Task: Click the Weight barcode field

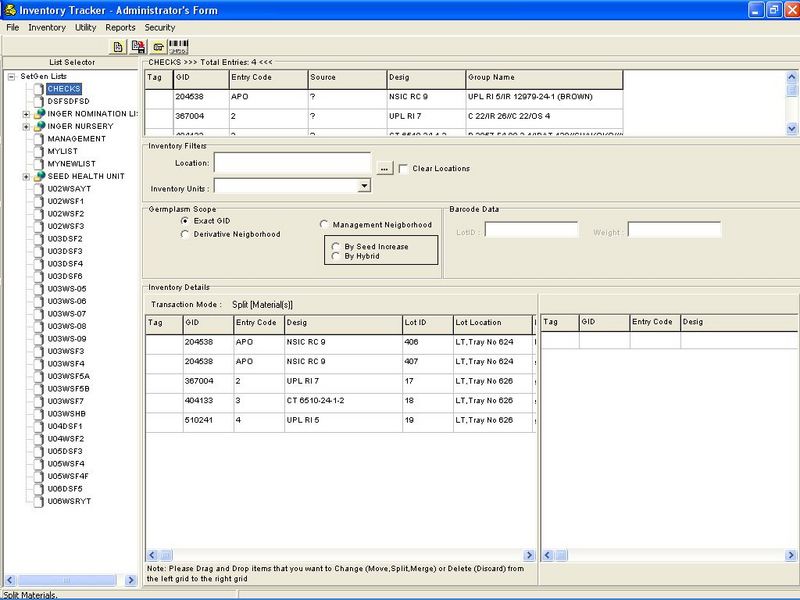Action: pyautogui.click(x=674, y=230)
